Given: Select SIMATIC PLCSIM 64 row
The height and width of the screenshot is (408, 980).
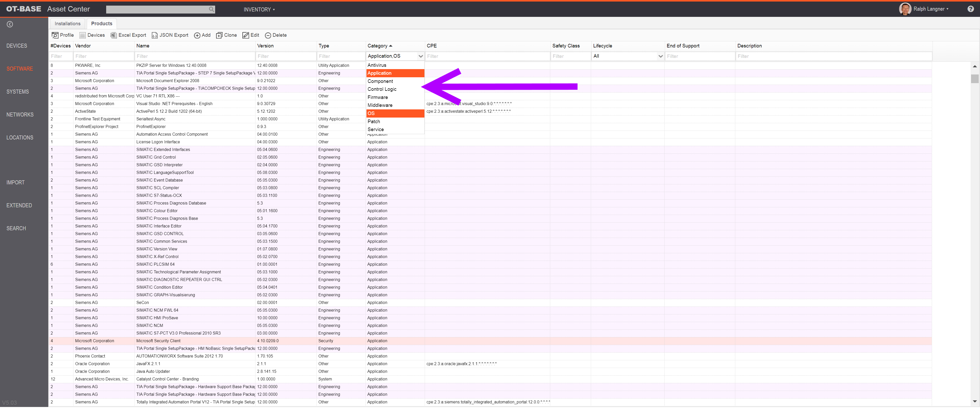Looking at the screenshot, I should [490, 264].
